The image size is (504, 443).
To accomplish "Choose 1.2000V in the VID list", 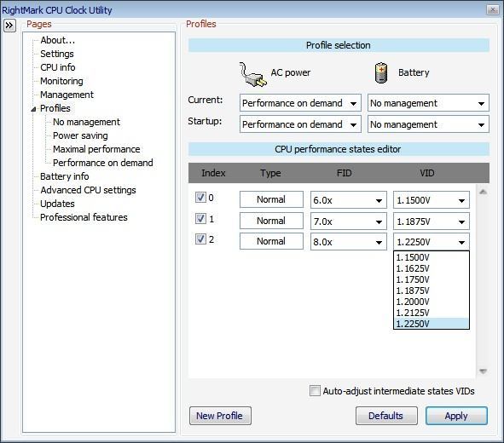I will [x=431, y=302].
